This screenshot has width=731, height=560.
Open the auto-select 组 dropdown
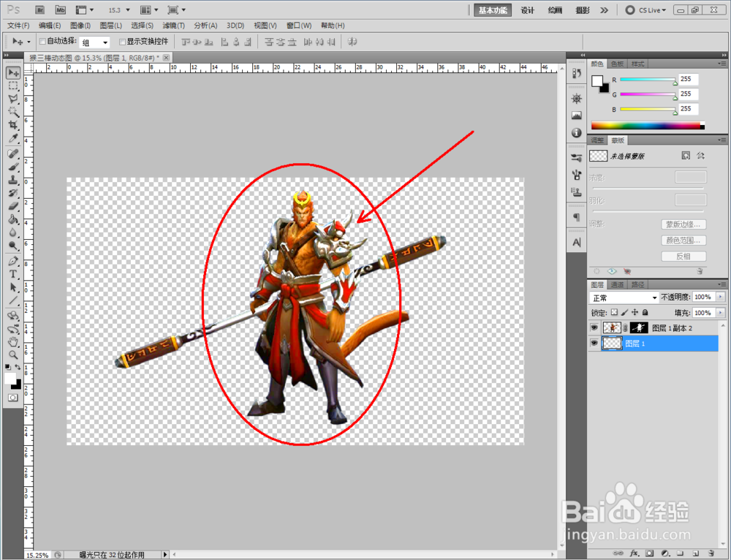(94, 42)
